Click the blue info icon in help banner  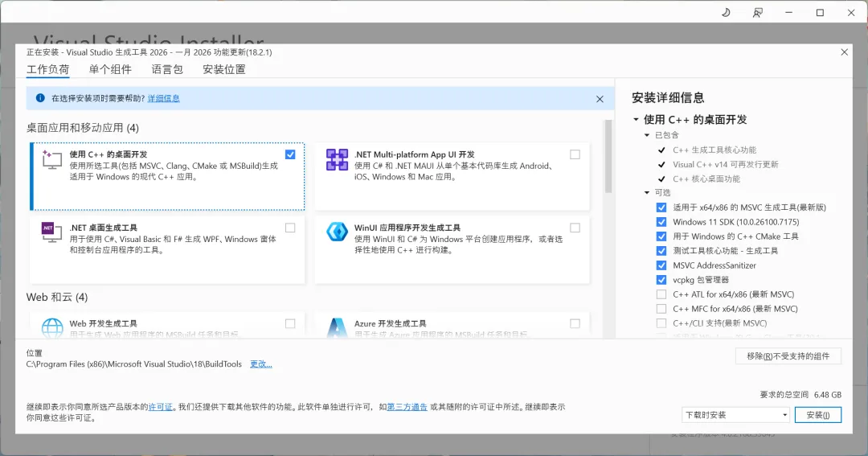tap(40, 98)
